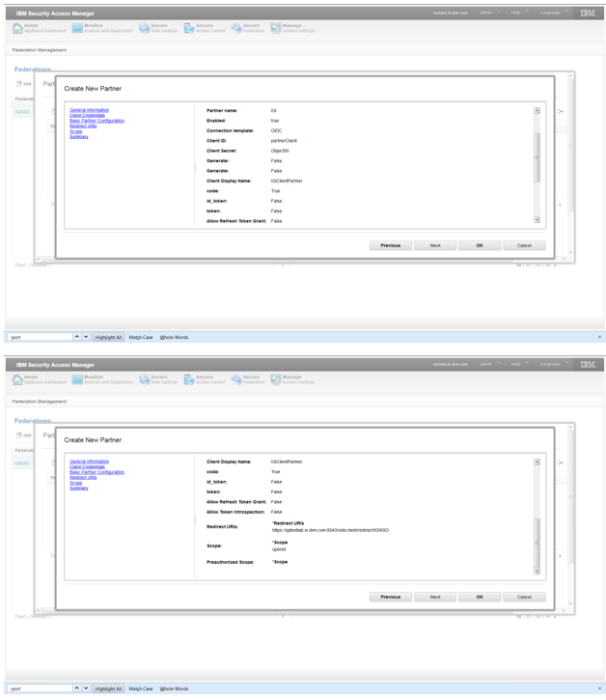Toggle Highlight All in bottom screenshot find bar
The width and height of the screenshot is (606, 700).
click(108, 688)
